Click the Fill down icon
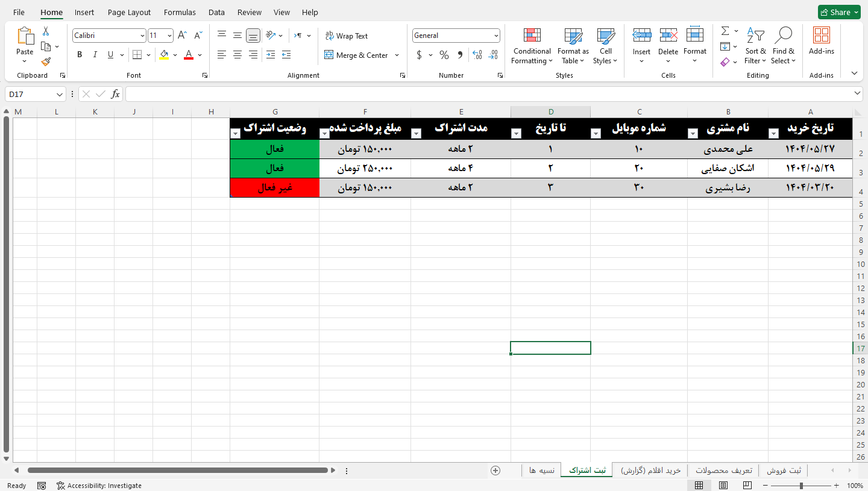 click(725, 46)
